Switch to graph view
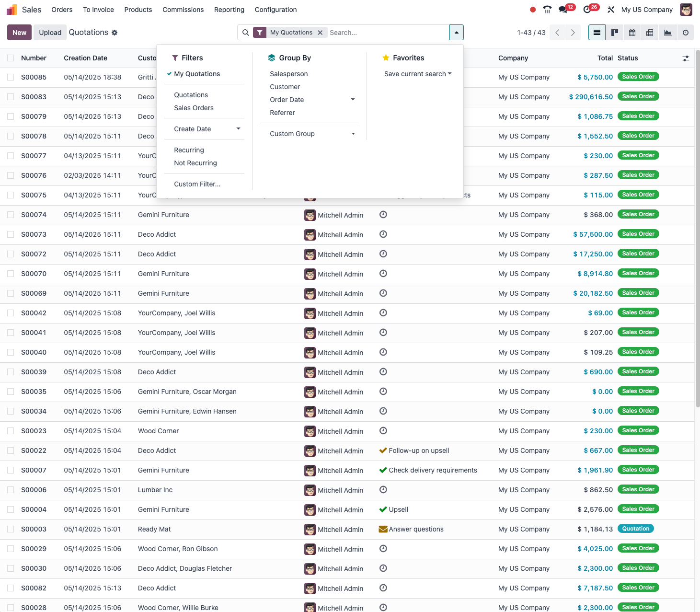The width and height of the screenshot is (700, 612). [667, 33]
